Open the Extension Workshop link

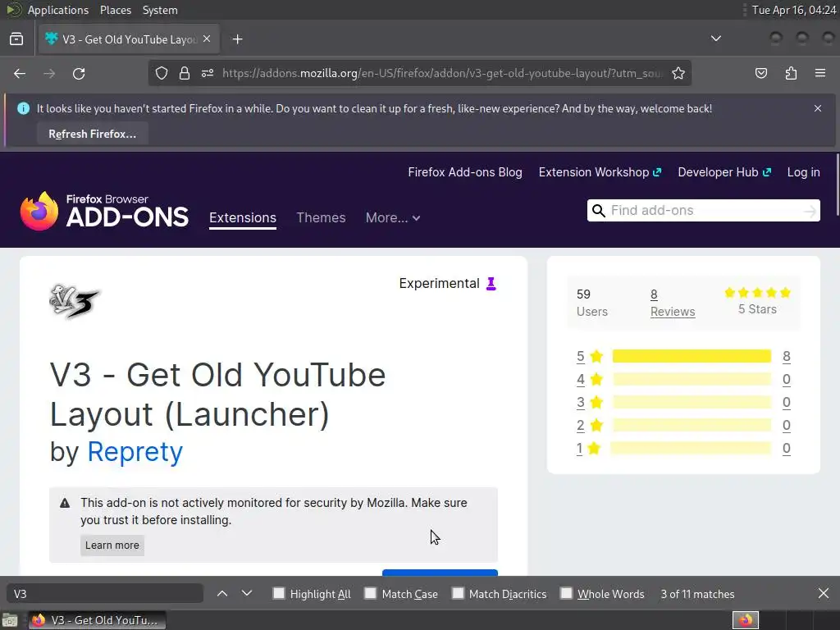600,172
